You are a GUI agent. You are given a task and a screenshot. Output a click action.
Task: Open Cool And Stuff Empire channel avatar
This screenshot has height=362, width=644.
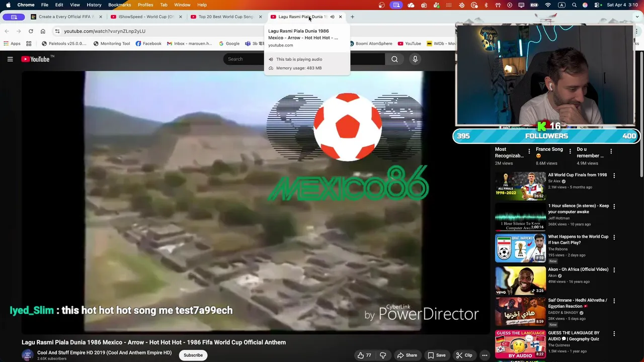point(28,355)
